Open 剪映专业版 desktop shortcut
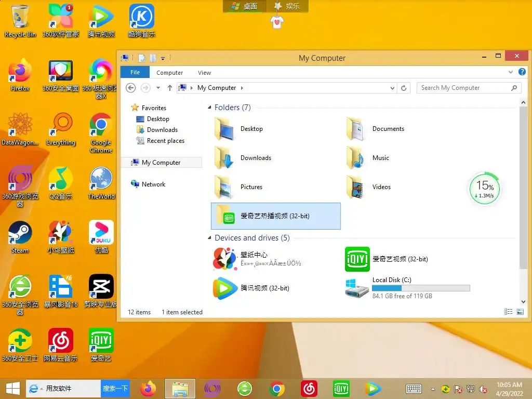 [x=101, y=291]
